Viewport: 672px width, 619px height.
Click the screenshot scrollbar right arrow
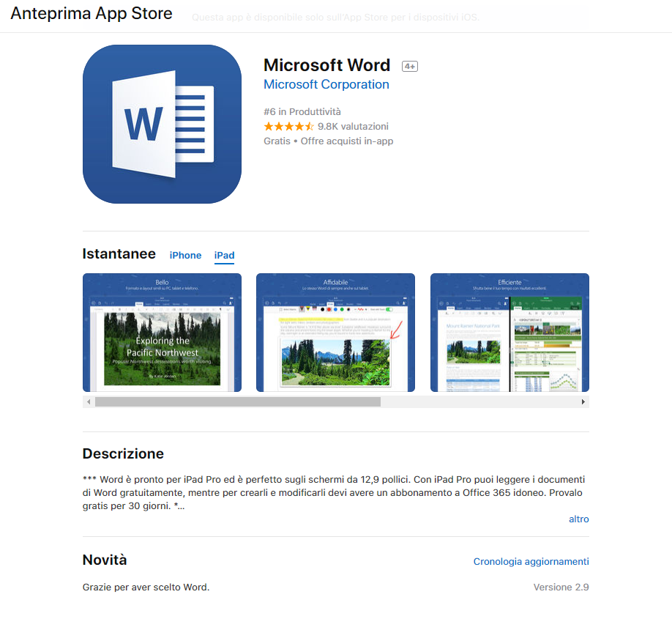coord(583,402)
